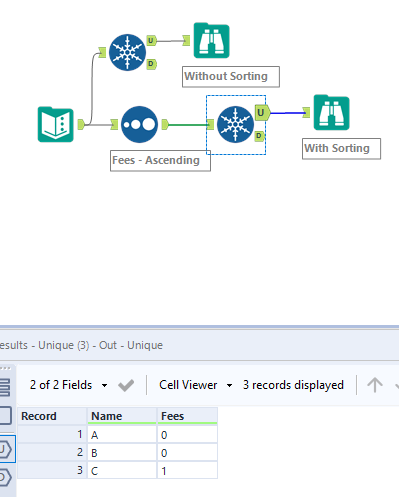The image size is (399, 497).
Task: Select the 'With Sorting' annotation
Action: coord(341,149)
